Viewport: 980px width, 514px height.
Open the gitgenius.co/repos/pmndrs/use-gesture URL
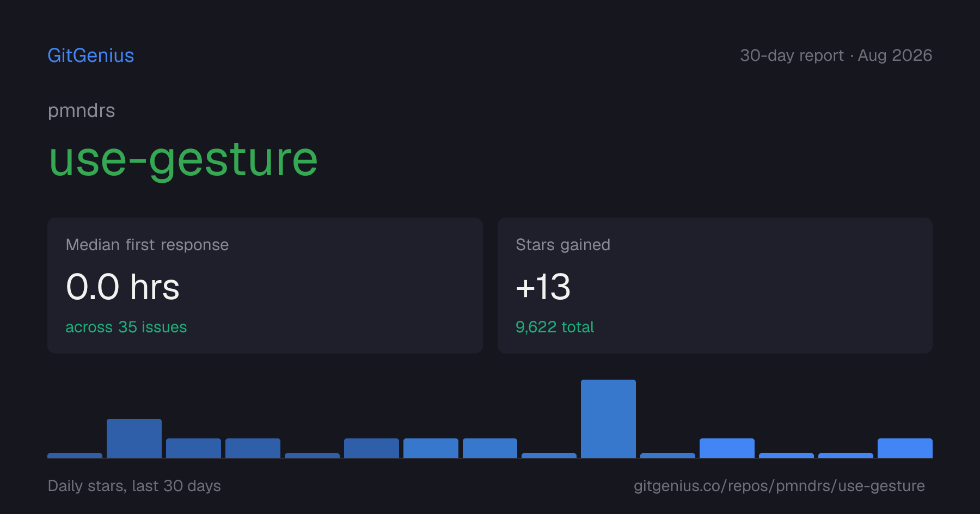click(779, 486)
